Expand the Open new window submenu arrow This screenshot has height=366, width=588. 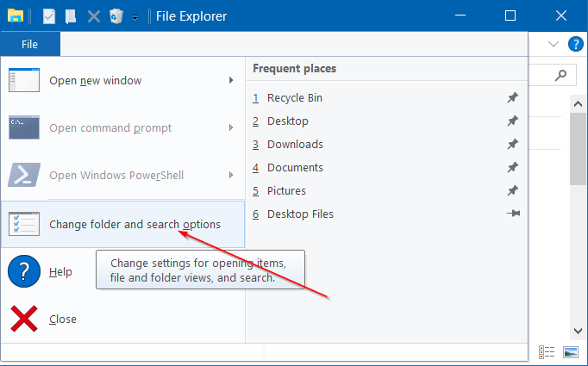pyautogui.click(x=231, y=80)
